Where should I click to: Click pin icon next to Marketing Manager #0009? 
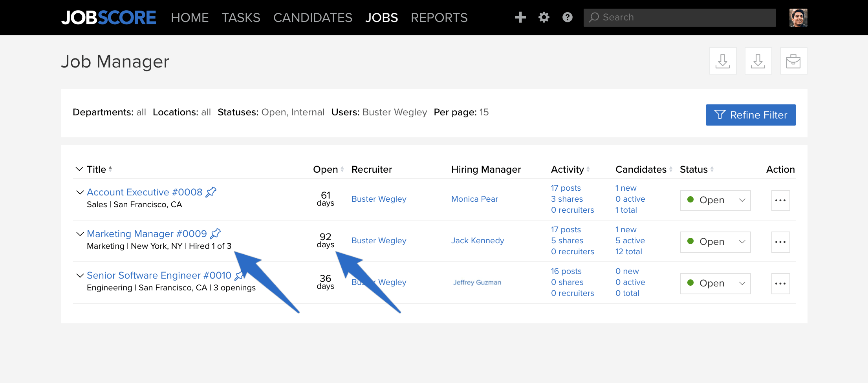[215, 233]
